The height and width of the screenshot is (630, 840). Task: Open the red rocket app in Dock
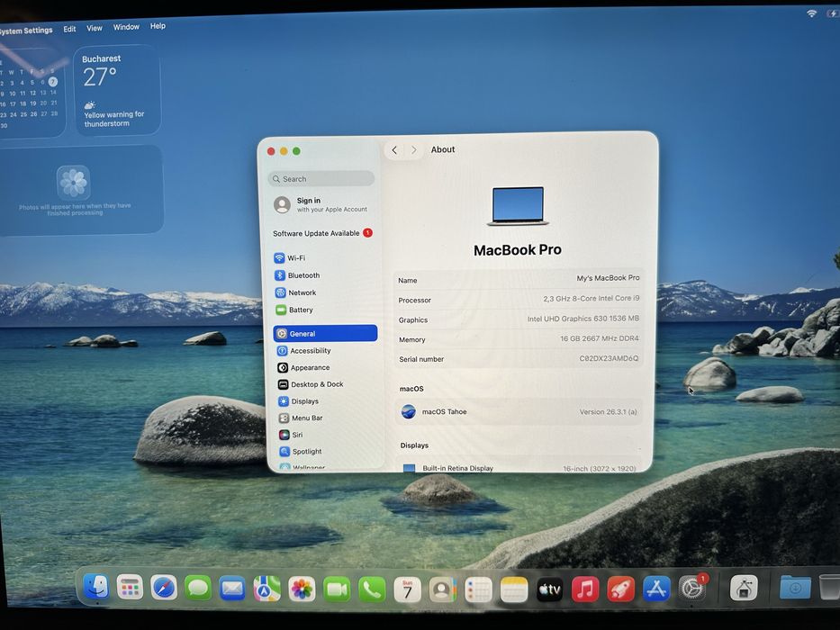(620, 589)
